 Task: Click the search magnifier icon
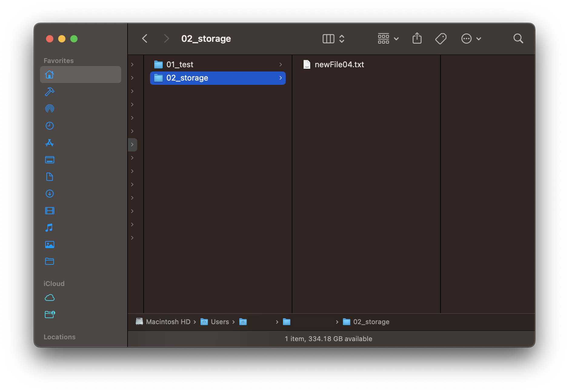point(518,38)
